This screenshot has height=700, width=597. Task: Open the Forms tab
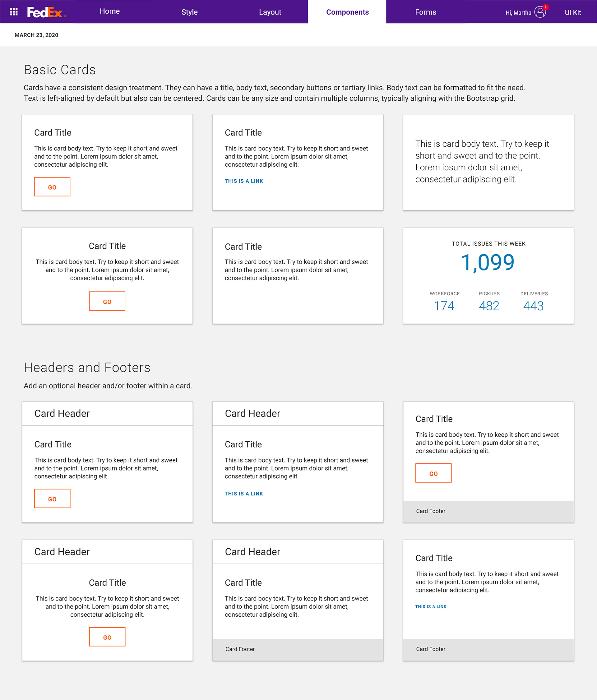click(425, 12)
